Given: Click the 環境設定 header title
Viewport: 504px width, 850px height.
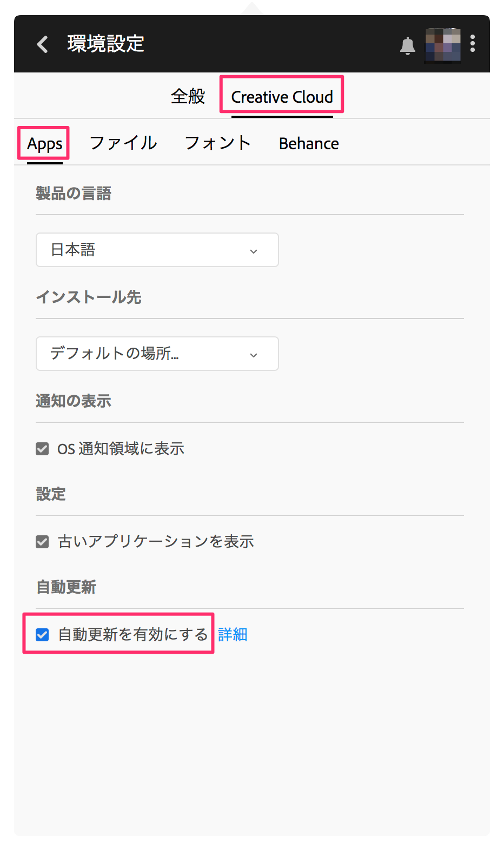Looking at the screenshot, I should tap(106, 44).
